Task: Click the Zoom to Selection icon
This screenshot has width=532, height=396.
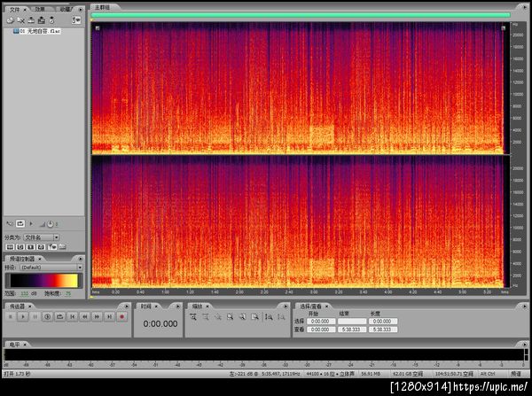Action: click(x=230, y=317)
